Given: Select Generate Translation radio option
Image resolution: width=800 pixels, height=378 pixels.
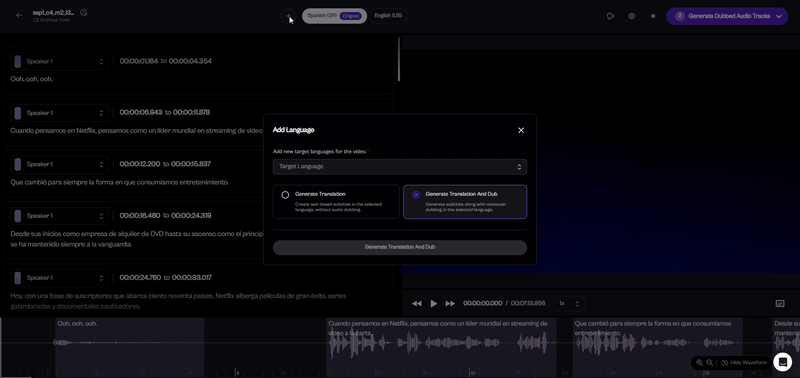Looking at the screenshot, I should click(x=336, y=201).
